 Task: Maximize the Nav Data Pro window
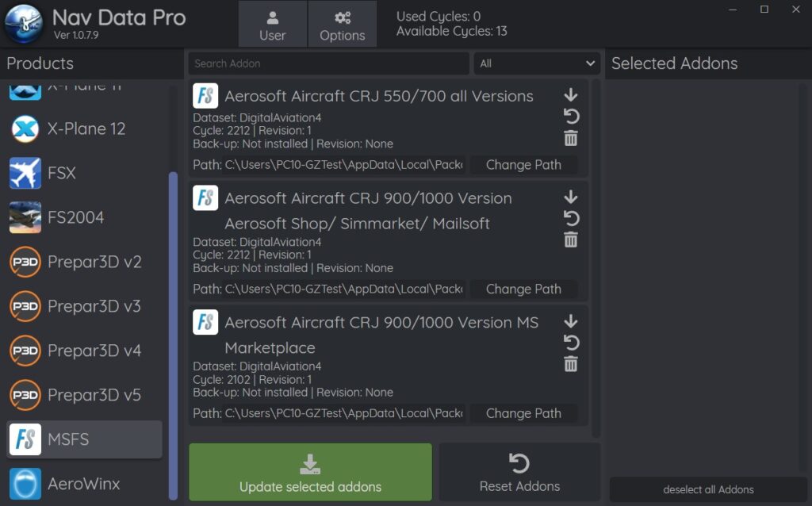point(764,10)
